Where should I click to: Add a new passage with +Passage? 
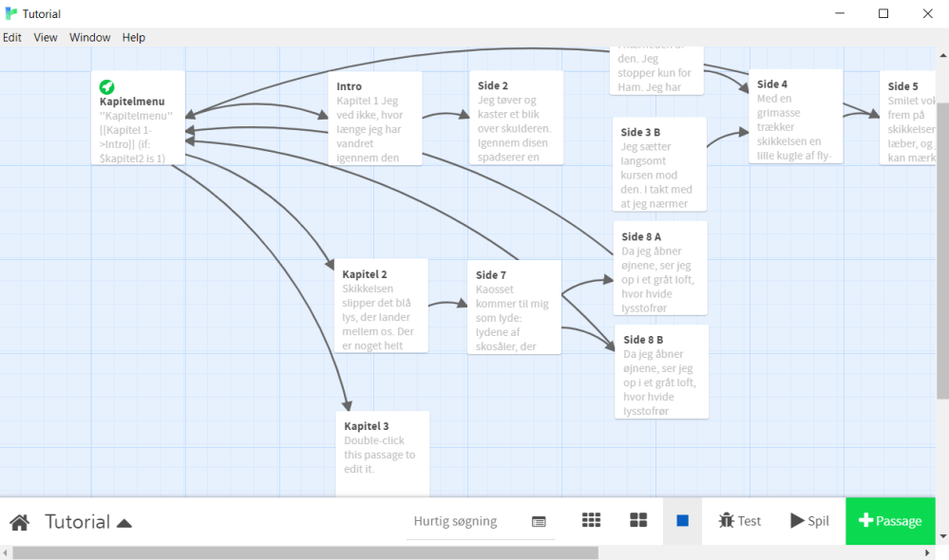click(x=890, y=520)
